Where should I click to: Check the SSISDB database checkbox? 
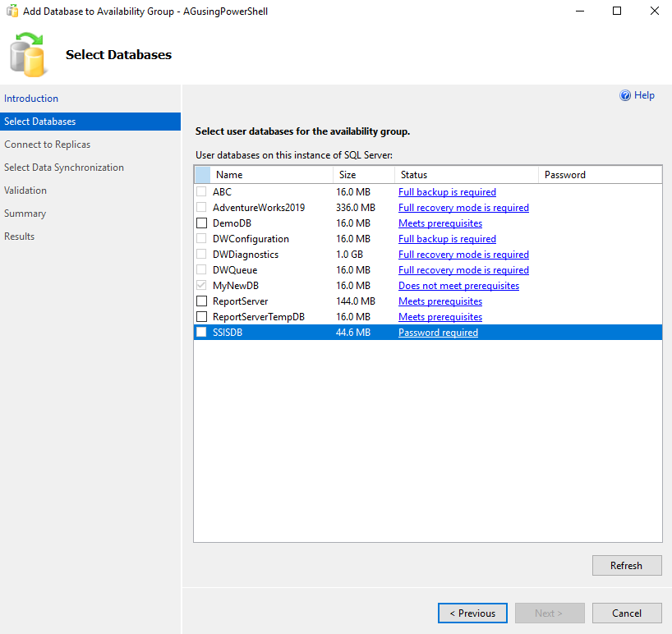pyautogui.click(x=201, y=332)
